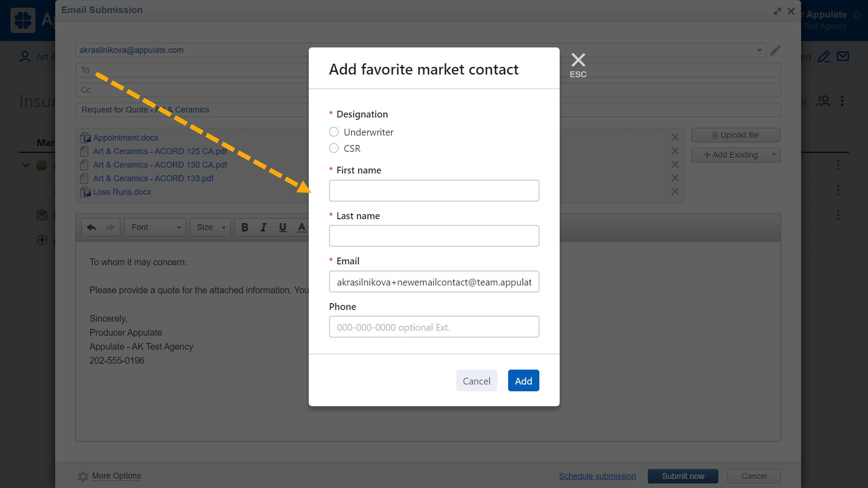Screen dimensions: 868x488
Task: Click the undo arrow in editor toolbar
Action: click(91, 227)
